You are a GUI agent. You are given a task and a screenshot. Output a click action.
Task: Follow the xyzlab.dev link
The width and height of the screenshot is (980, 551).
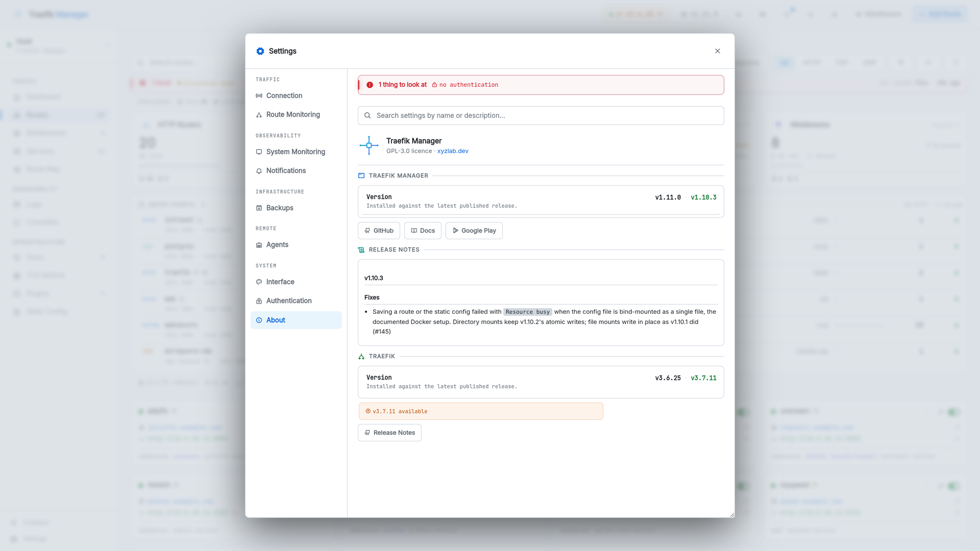pyautogui.click(x=453, y=151)
